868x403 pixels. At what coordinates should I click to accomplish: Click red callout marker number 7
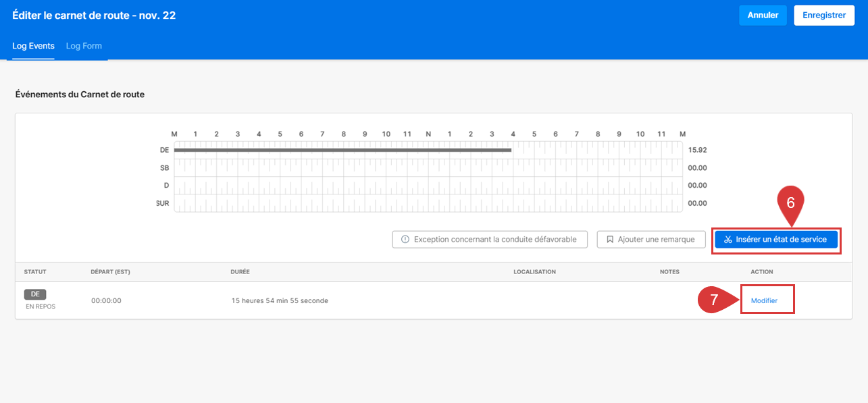point(713,300)
